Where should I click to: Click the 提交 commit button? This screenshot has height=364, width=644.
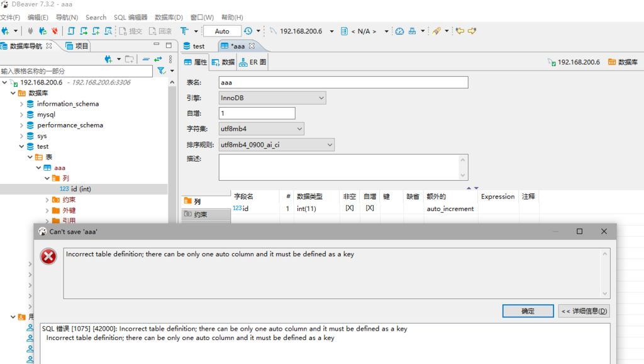[131, 31]
